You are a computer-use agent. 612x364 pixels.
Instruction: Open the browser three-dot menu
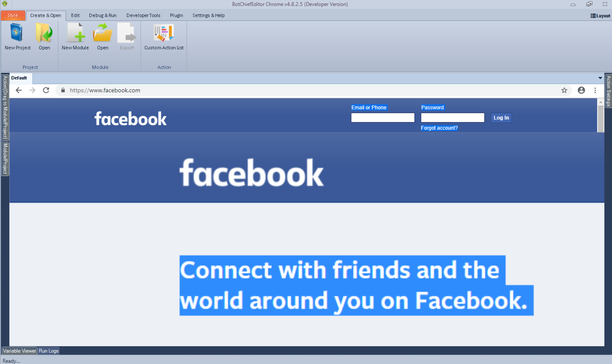click(x=595, y=90)
